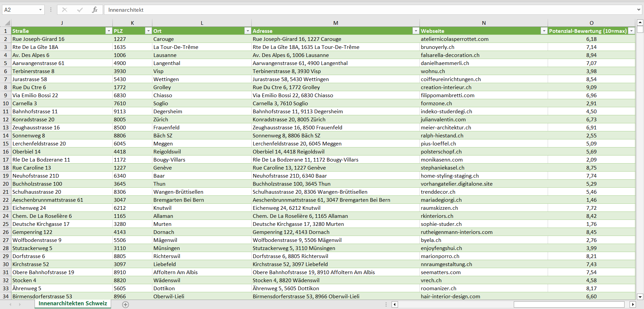Click address cell 'Via Emilio Bossi 22, 6830 Chiasso'
The width and height of the screenshot is (644, 309).
[x=336, y=95]
